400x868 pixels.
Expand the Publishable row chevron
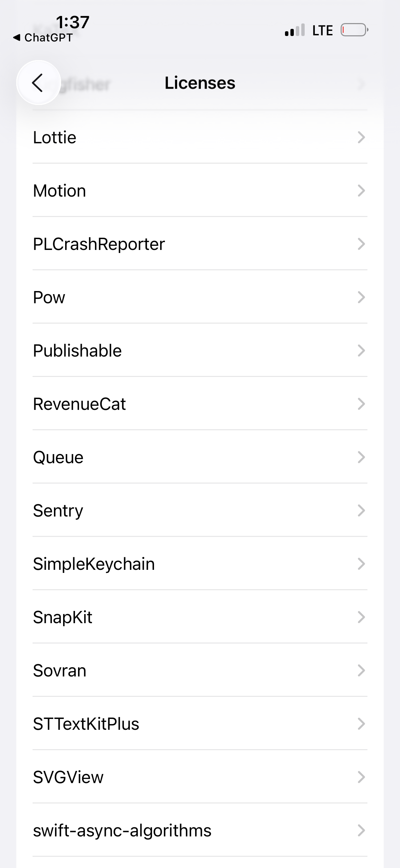pos(361,351)
